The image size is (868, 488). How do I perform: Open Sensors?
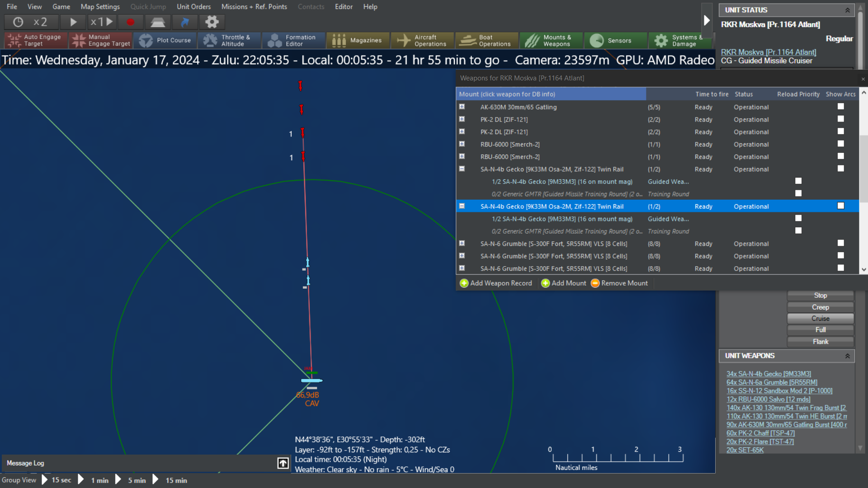tap(615, 40)
